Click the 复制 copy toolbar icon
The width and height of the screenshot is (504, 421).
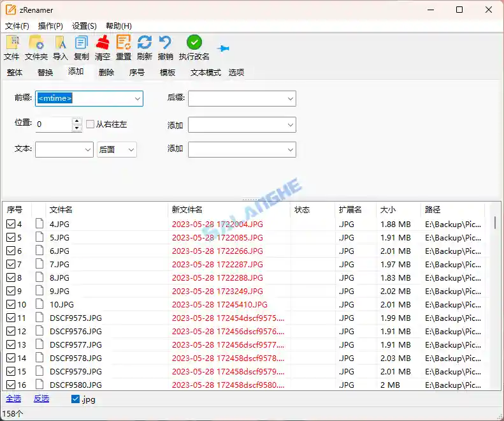[x=81, y=43]
